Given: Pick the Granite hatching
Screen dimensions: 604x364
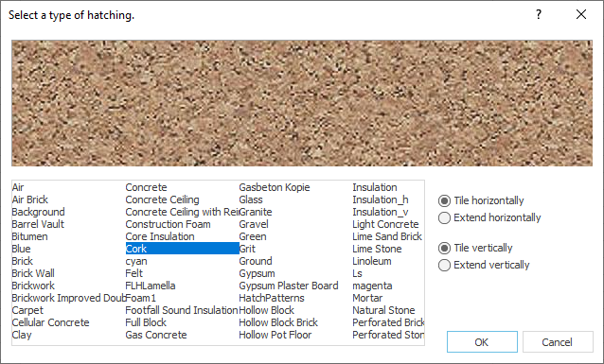Looking at the screenshot, I should [x=256, y=212].
